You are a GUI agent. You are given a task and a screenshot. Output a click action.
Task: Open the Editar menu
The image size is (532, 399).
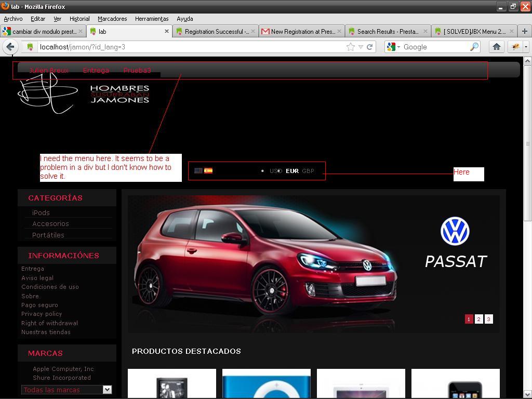pyautogui.click(x=38, y=19)
